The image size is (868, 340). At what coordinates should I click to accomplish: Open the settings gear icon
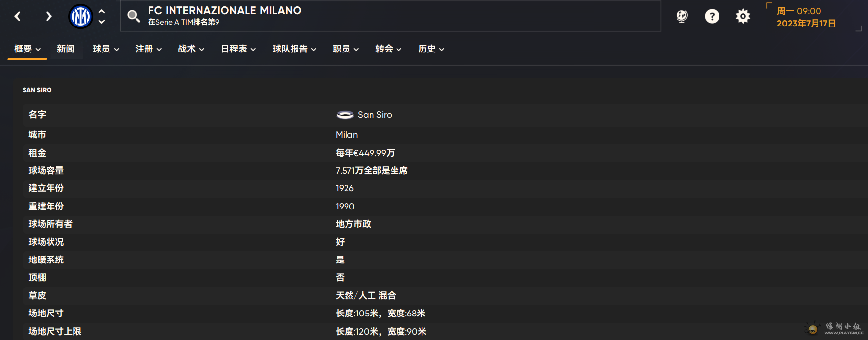click(x=743, y=16)
